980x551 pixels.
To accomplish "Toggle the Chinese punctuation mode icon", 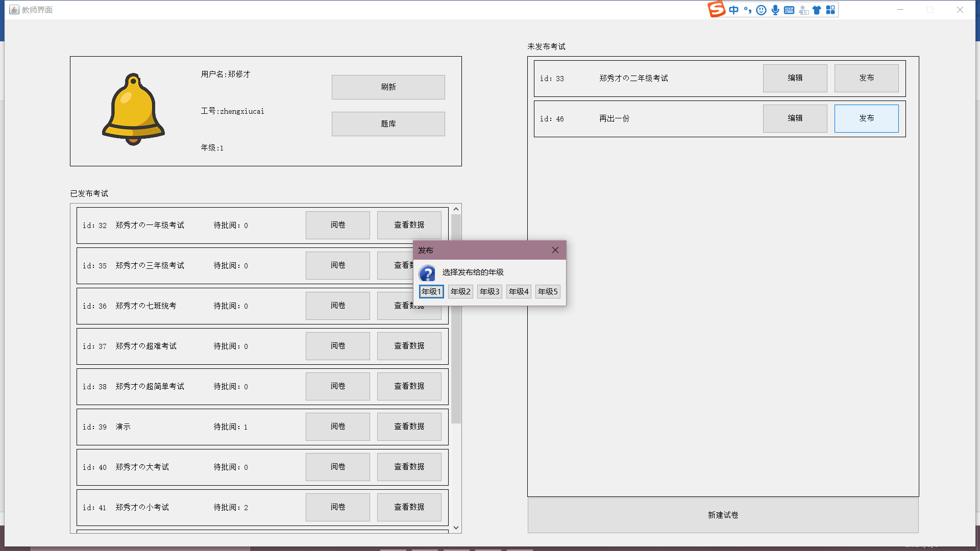I will 748,10.
